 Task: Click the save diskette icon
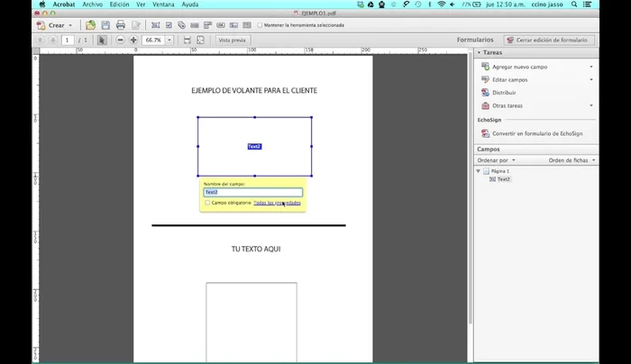(105, 25)
